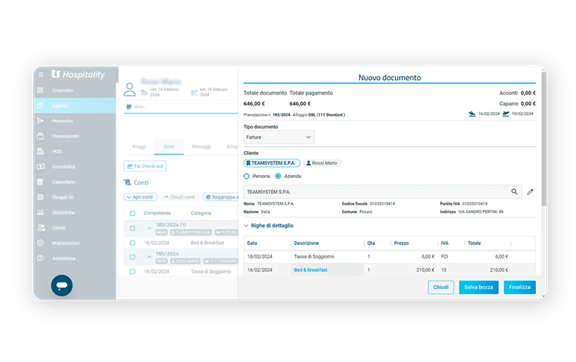576x362 pixels.
Task: Click the Data column header
Action: click(252, 243)
